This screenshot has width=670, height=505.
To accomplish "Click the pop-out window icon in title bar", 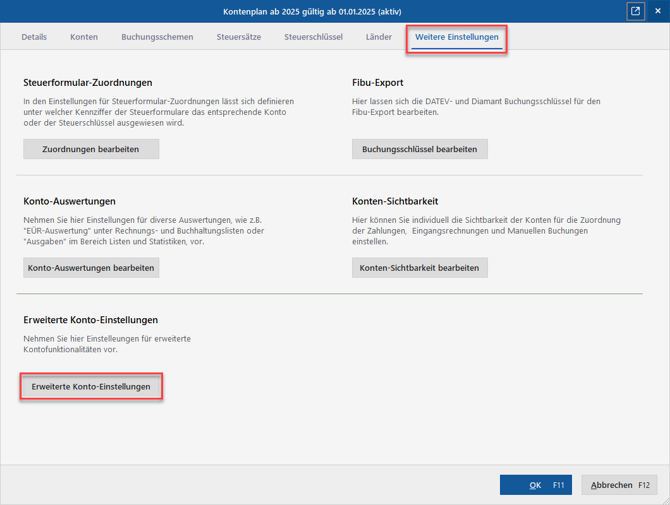I will click(635, 11).
